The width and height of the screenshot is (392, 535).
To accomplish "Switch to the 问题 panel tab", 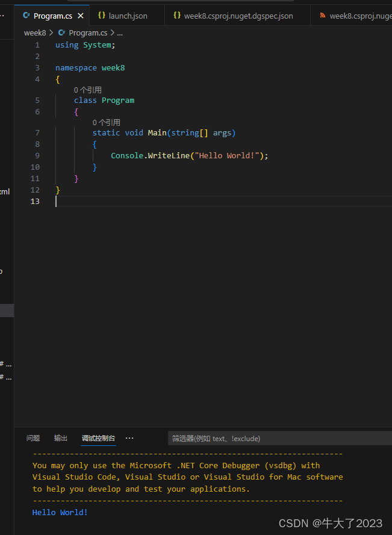I will click(x=33, y=438).
